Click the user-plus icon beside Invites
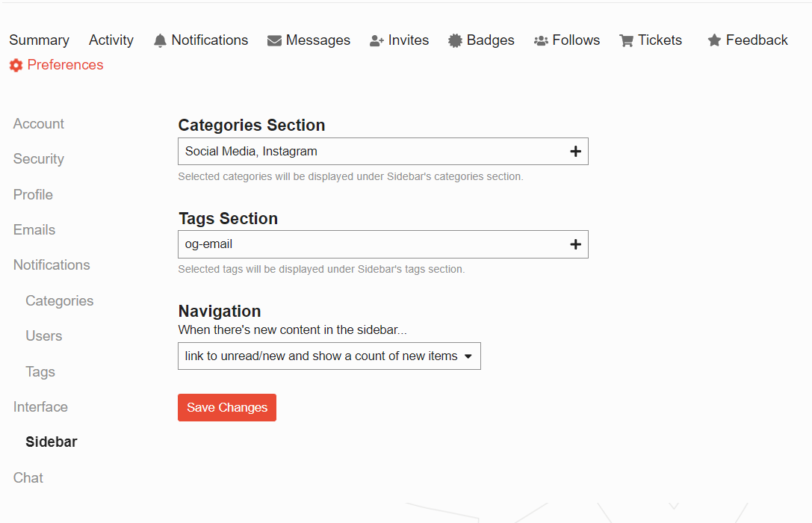The image size is (812, 523). [376, 40]
